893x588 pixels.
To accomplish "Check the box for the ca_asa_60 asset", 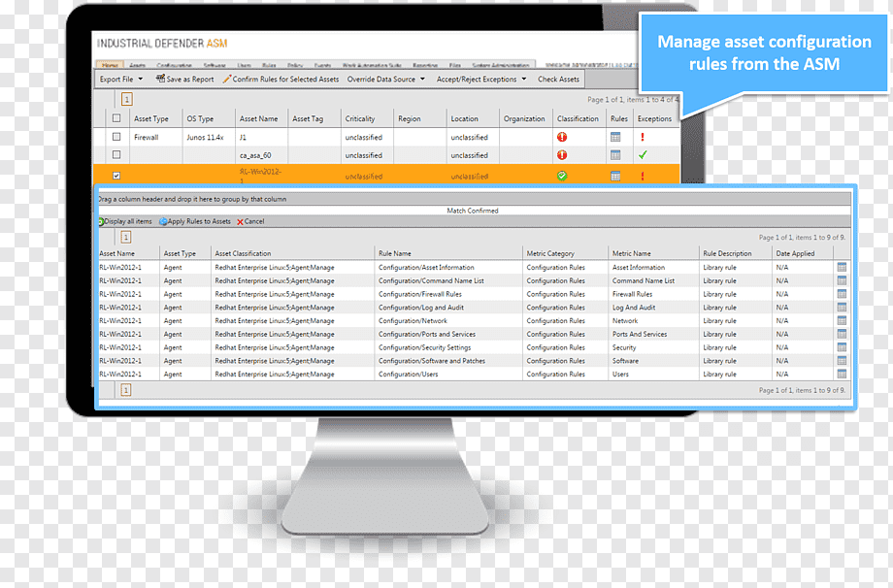I will click(x=116, y=154).
